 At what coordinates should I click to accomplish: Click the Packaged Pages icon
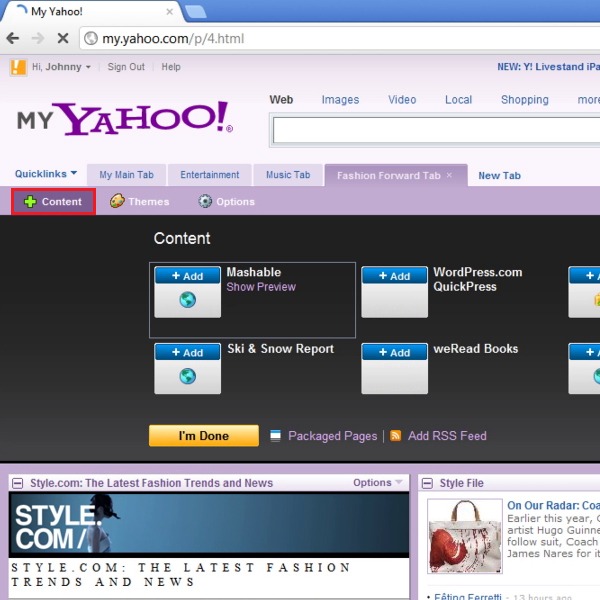(x=275, y=436)
